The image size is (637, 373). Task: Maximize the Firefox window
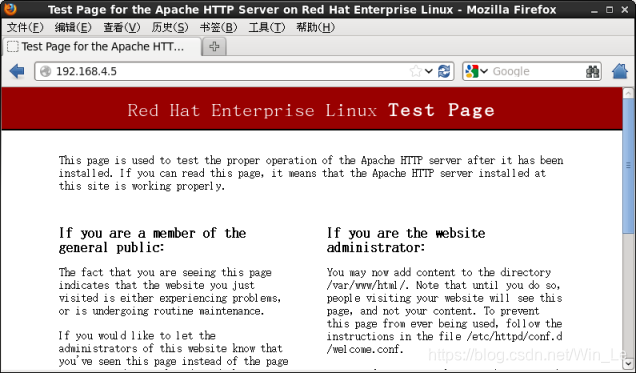(609, 9)
